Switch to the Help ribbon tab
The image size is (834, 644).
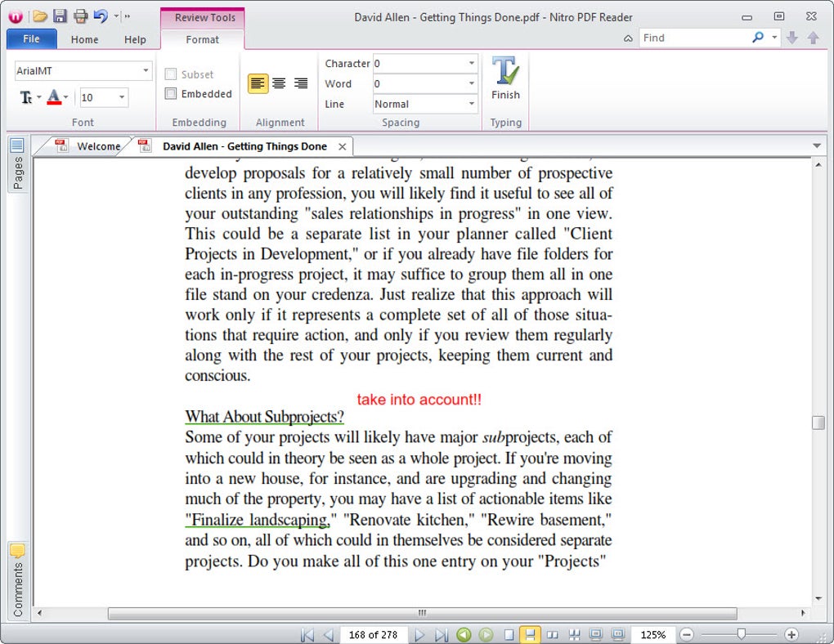135,39
